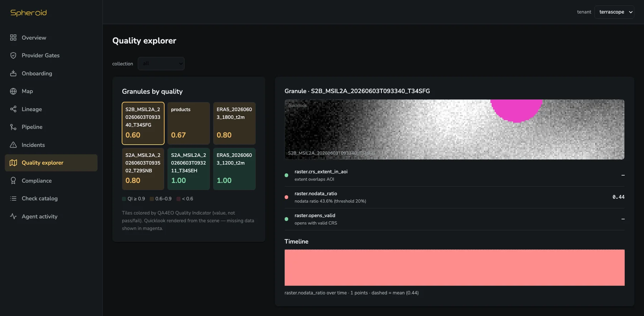
Task: Click the Spheroid logo
Action: pyautogui.click(x=29, y=13)
